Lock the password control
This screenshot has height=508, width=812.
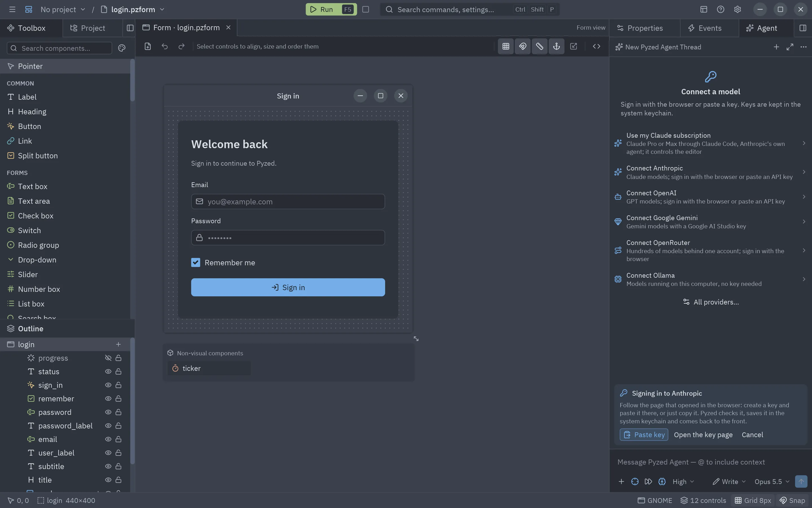tap(118, 412)
